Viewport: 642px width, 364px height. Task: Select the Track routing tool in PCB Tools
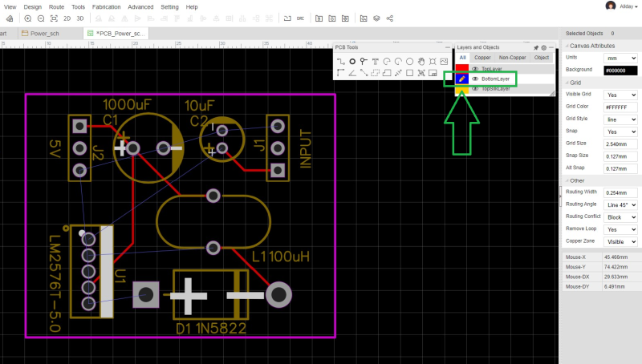coord(340,62)
